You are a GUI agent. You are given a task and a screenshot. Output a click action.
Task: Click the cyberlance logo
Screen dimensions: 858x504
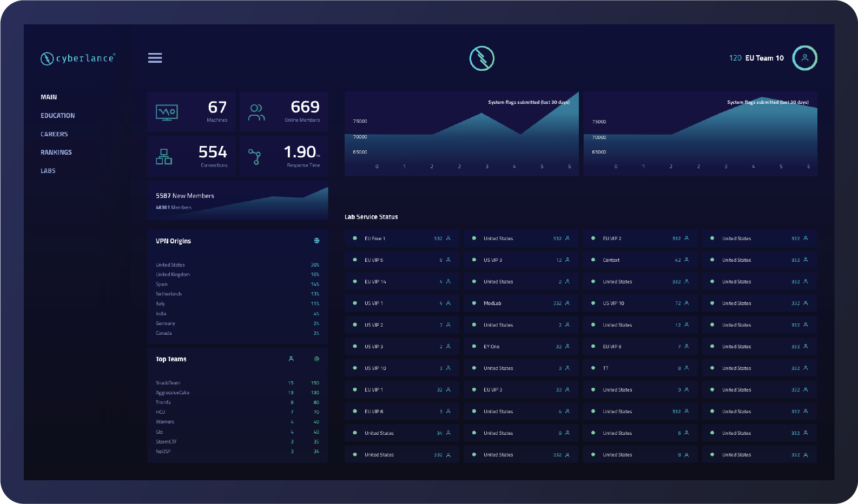(x=78, y=58)
